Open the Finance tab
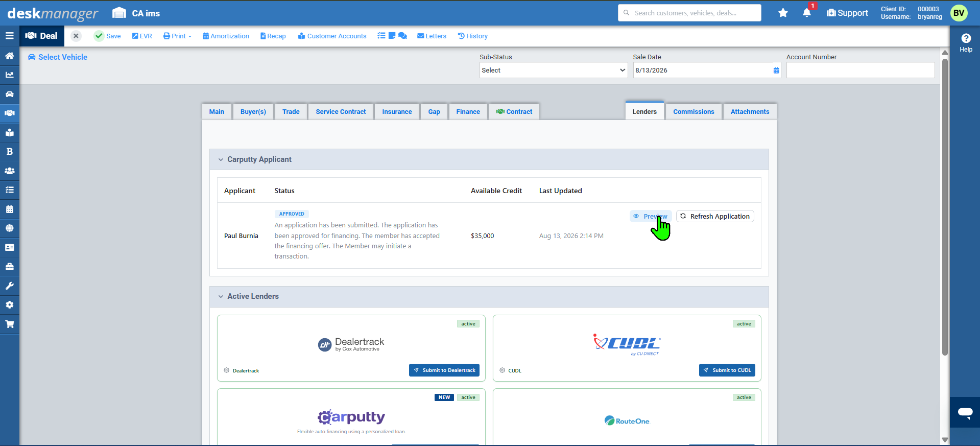This screenshot has width=980, height=446. coord(468,112)
